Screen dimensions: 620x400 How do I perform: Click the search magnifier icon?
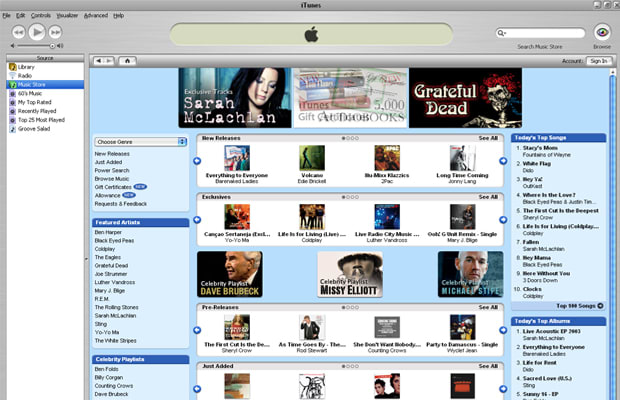[x=501, y=33]
